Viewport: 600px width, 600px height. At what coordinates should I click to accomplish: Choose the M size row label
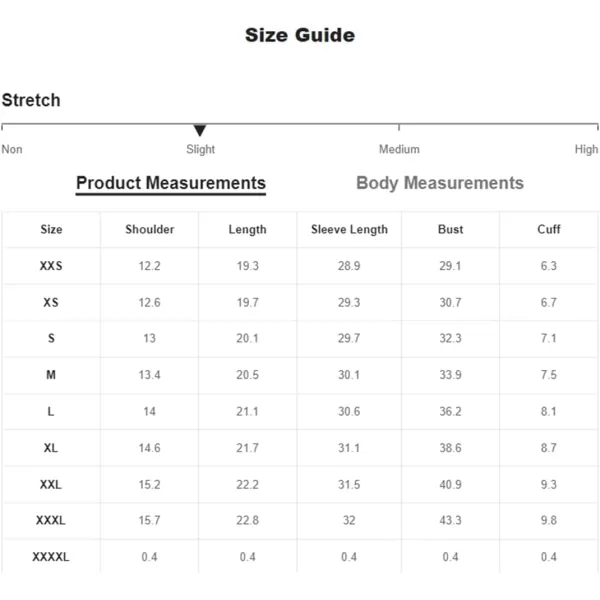click(51, 375)
